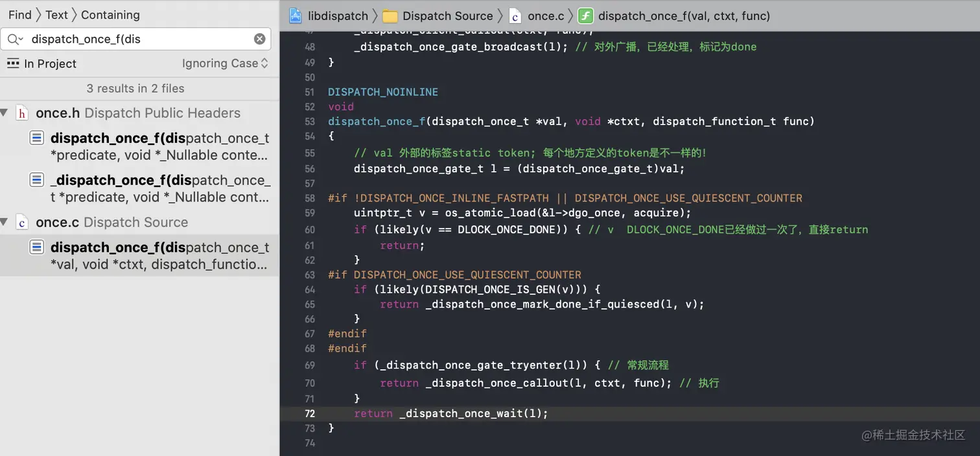The image size is (980, 456).
Task: Click DISPATCH_NOINLINE macro on line 51
Action: click(x=383, y=92)
